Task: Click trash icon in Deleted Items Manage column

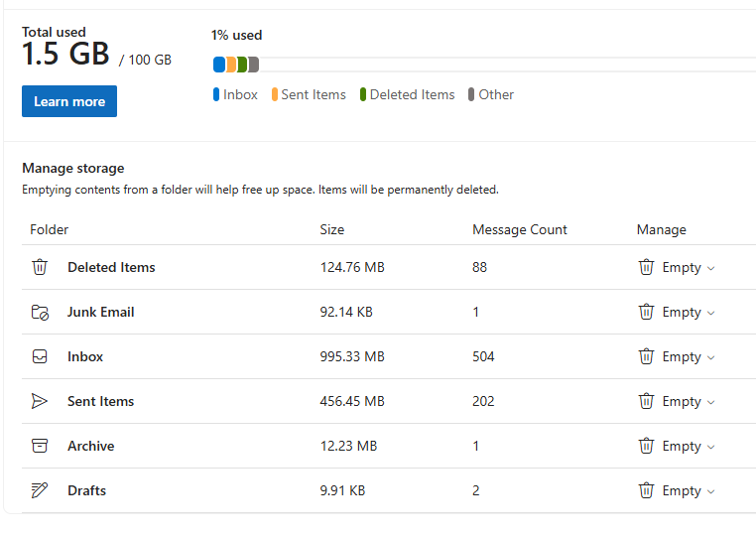Action: tap(646, 267)
